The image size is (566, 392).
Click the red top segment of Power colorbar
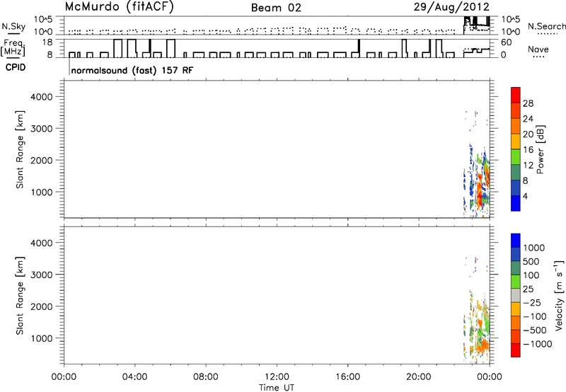(x=516, y=95)
